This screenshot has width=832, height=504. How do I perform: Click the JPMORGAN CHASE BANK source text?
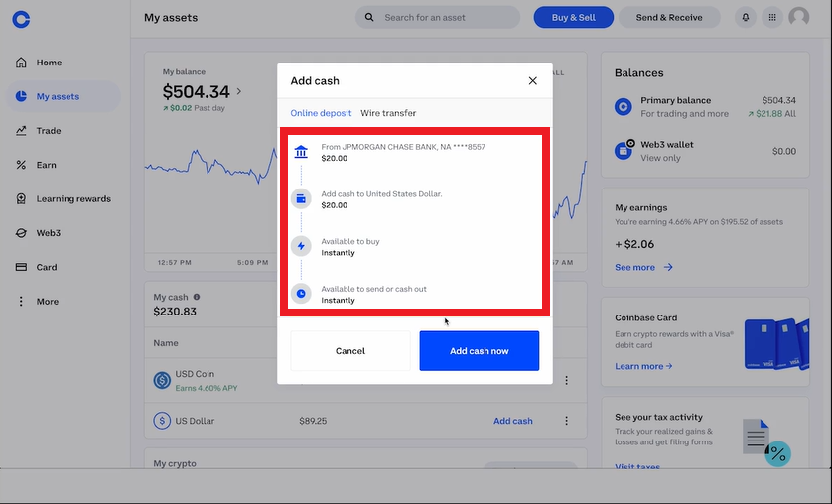pos(403,147)
